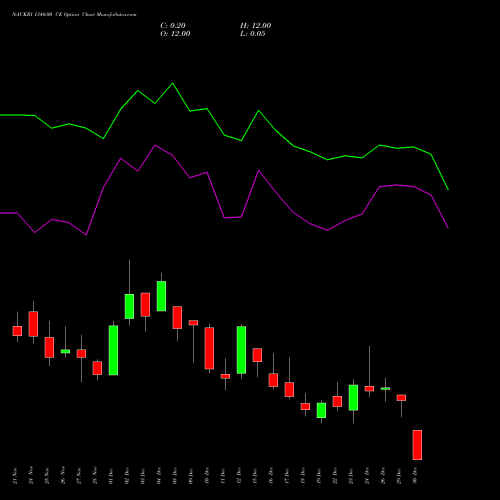
Task: Select the green candle for 02 Dec
Action: 129,306
